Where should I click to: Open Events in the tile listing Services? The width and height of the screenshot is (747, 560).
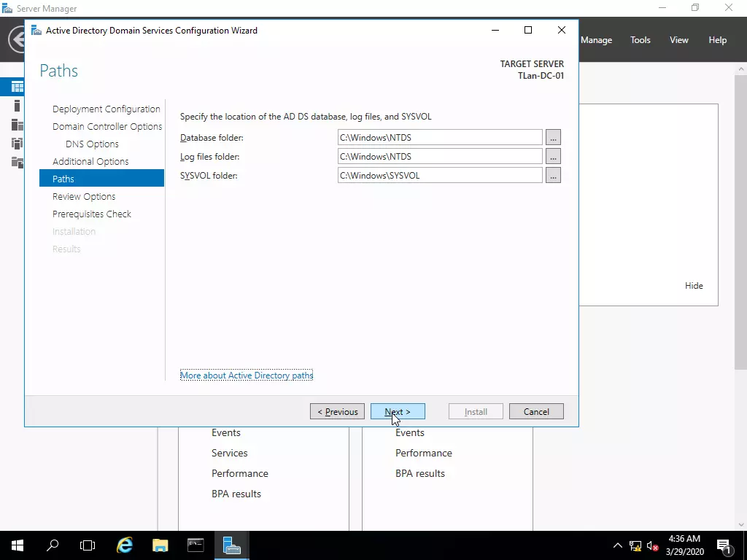click(226, 433)
